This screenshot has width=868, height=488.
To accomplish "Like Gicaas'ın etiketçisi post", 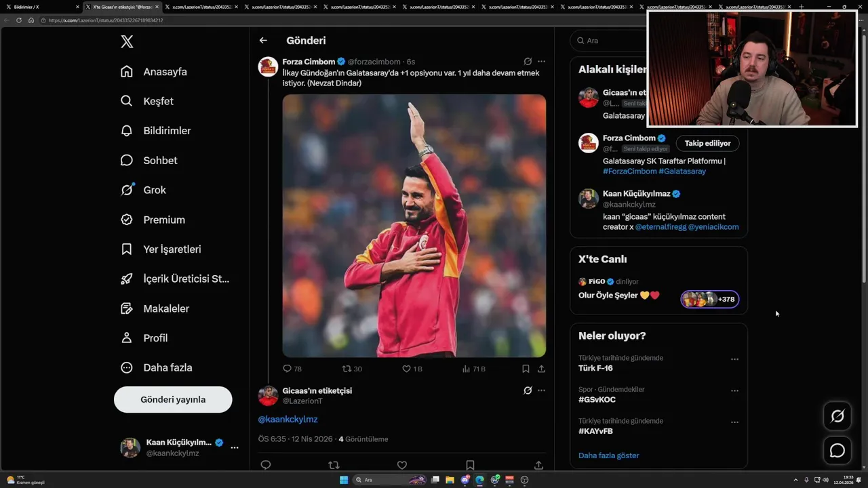I will (x=402, y=465).
